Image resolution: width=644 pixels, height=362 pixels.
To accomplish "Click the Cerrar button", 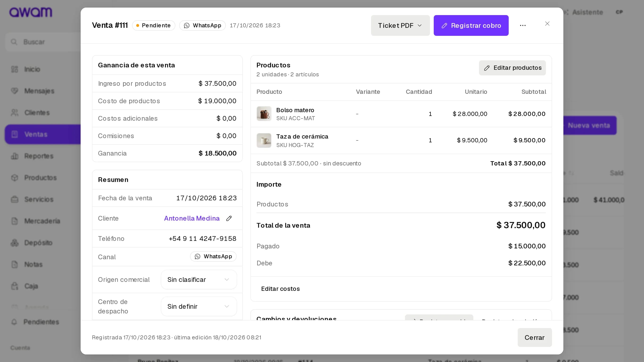I will coord(534,337).
